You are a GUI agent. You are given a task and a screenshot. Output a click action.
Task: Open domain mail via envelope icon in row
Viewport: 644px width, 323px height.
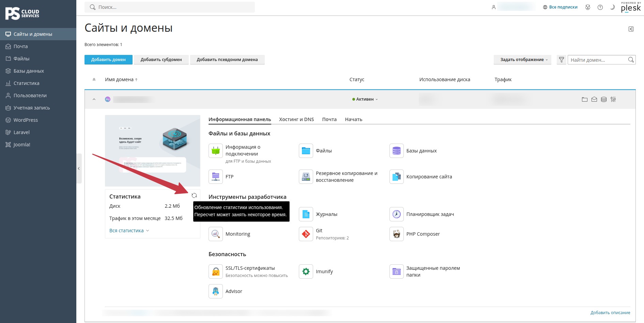[594, 99]
